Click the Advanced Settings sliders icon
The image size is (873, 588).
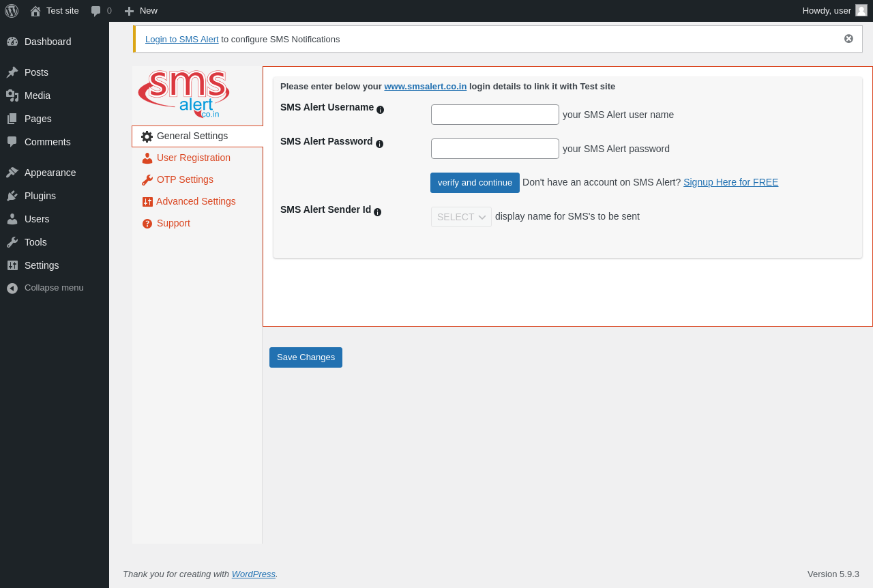(147, 202)
